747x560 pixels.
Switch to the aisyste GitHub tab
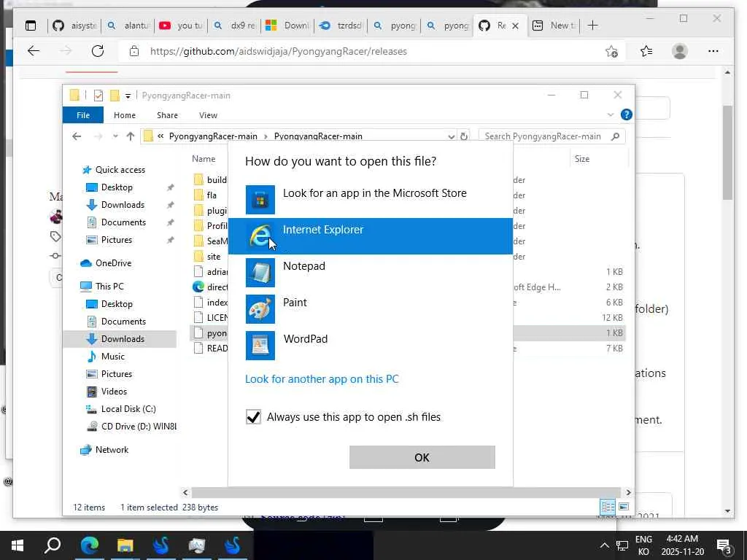[75, 26]
